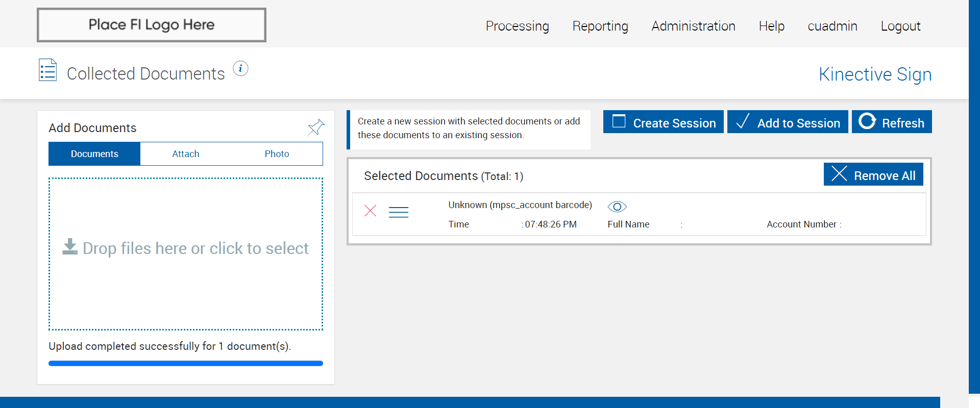Click the Collected Documents info icon
Image resolution: width=980 pixels, height=408 pixels.
point(240,68)
